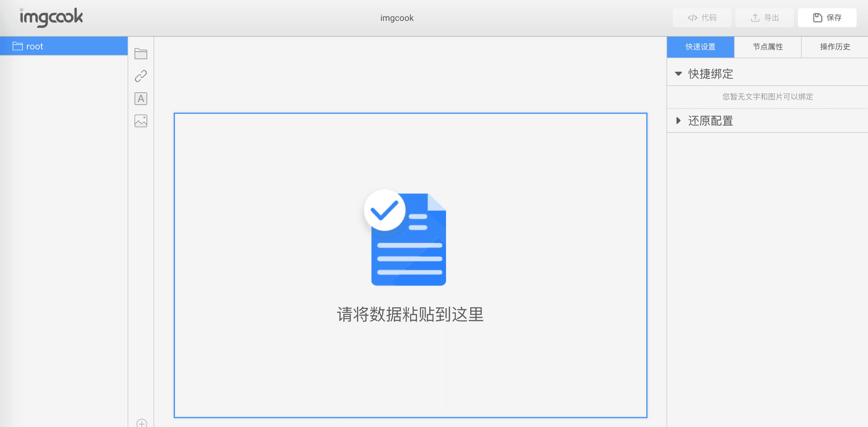Image resolution: width=868 pixels, height=427 pixels.
Task: Select the root tree node
Action: point(64,46)
